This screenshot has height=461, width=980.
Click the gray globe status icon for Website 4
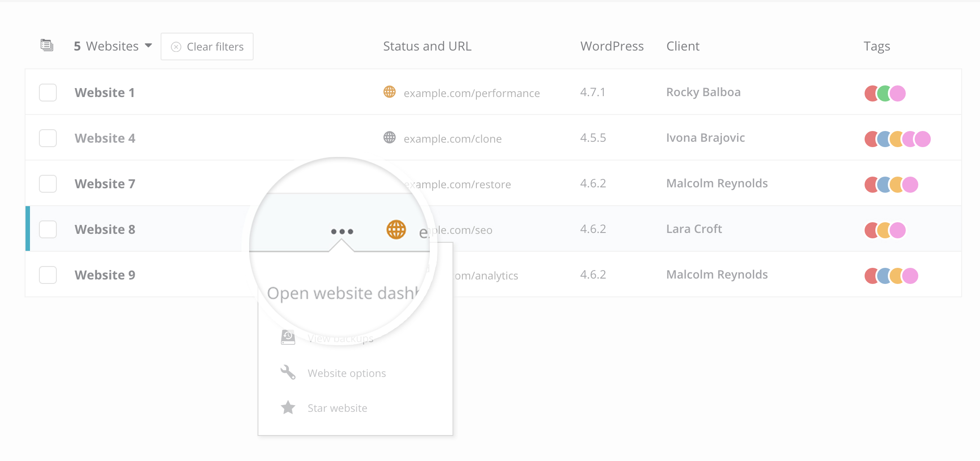[x=389, y=138]
